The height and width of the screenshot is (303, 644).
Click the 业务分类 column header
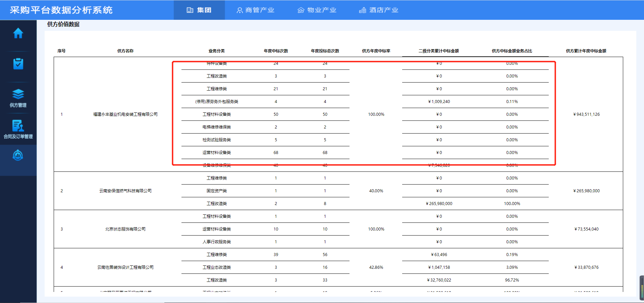point(217,51)
